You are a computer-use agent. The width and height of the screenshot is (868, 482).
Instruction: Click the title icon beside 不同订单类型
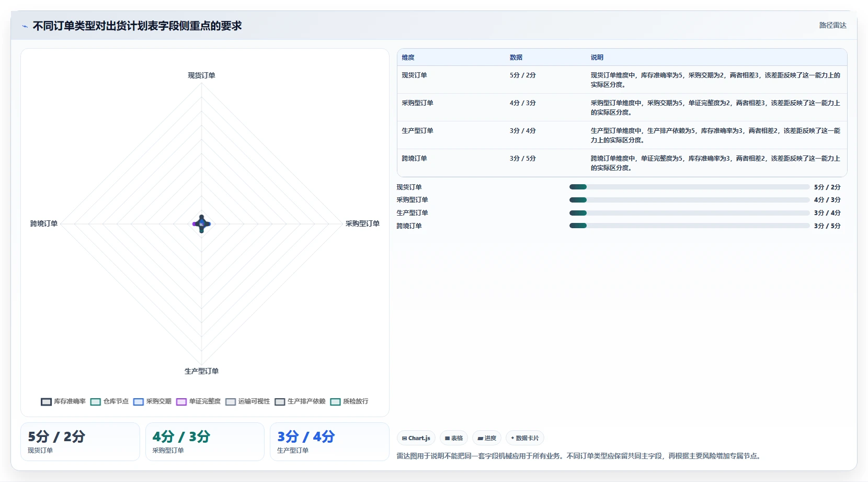click(25, 26)
